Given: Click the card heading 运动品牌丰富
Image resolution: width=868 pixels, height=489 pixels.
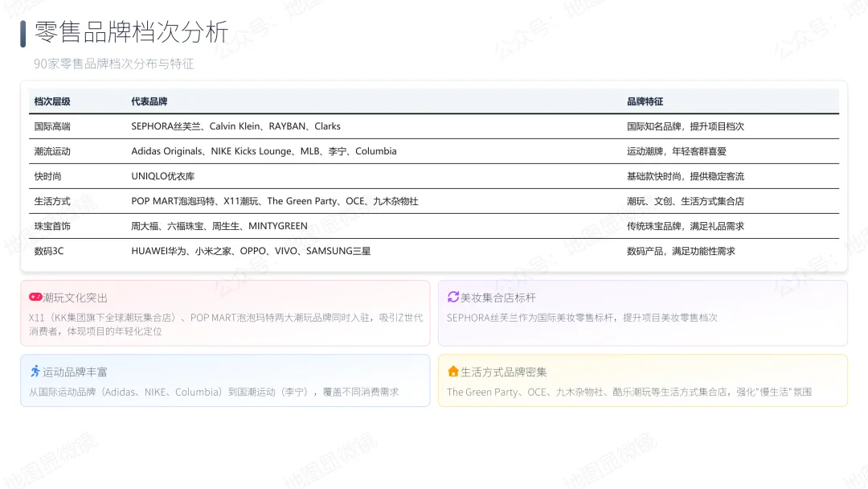Looking at the screenshot, I should coord(76,372).
